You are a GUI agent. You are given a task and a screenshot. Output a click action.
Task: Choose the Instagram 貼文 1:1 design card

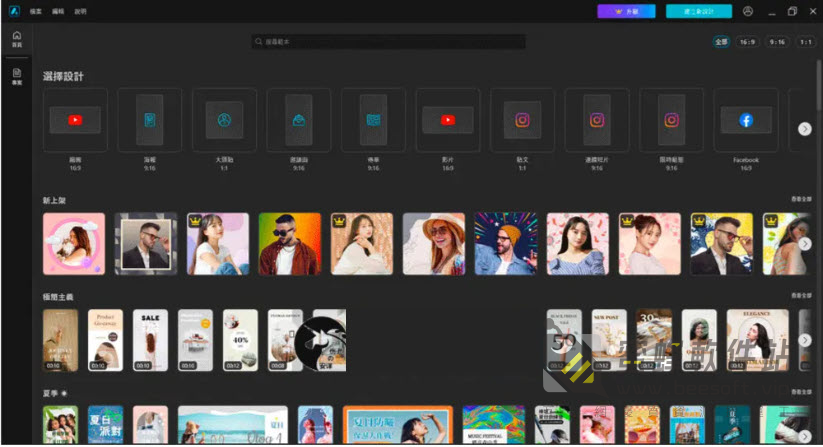pyautogui.click(x=522, y=120)
